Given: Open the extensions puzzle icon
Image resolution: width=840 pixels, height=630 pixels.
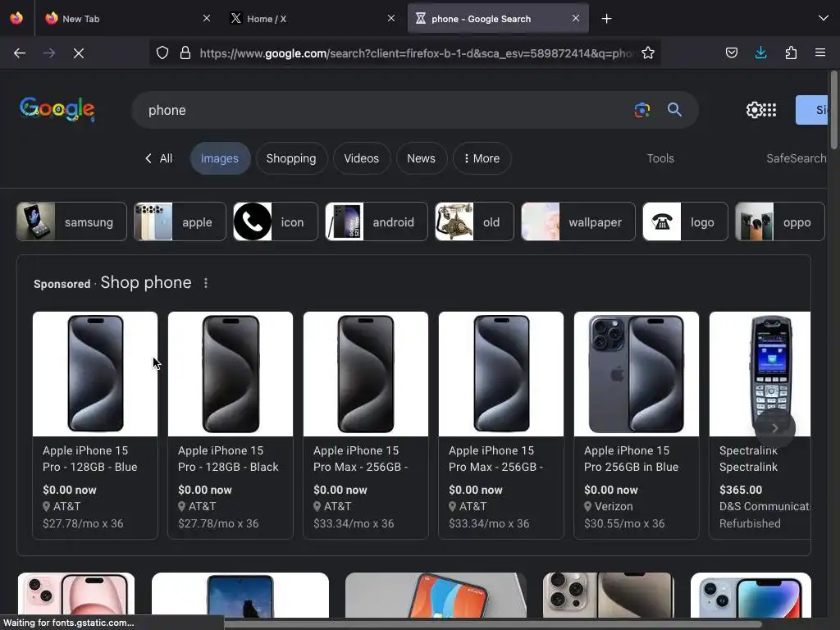Looking at the screenshot, I should pyautogui.click(x=791, y=52).
